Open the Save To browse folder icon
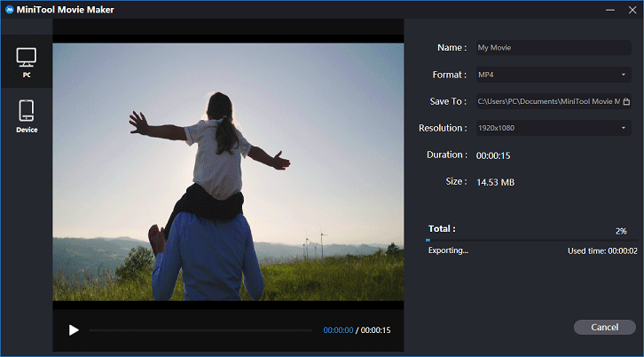 point(626,101)
